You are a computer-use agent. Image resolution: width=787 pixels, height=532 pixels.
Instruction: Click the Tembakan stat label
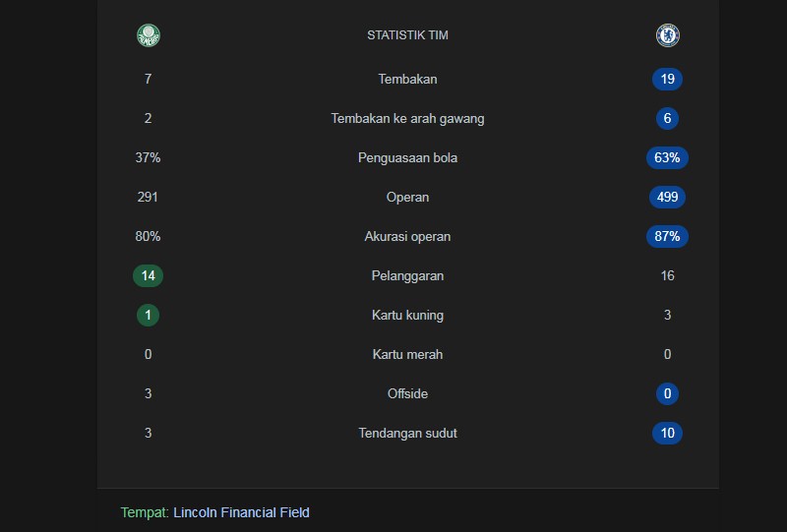(x=407, y=79)
